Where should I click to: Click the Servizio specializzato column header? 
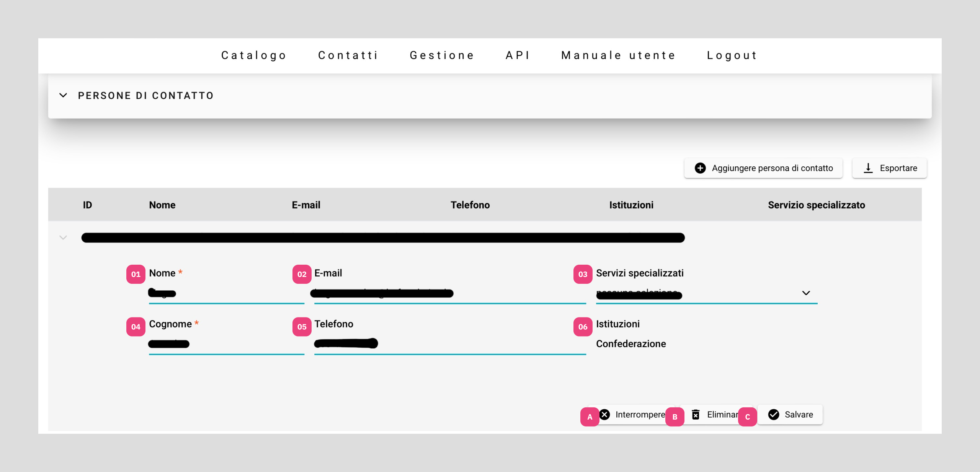coord(816,205)
